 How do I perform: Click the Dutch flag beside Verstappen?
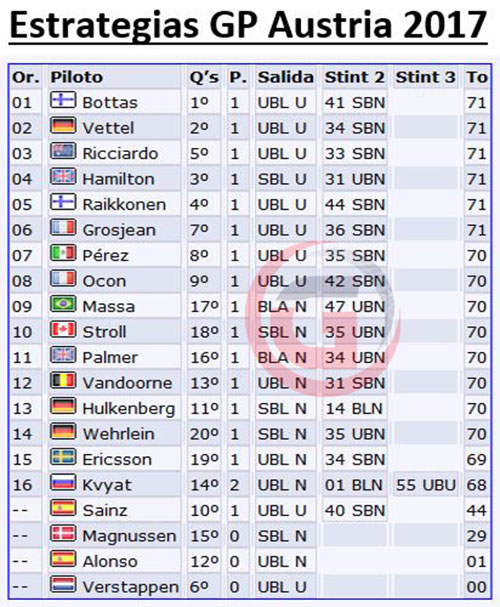[x=63, y=585]
